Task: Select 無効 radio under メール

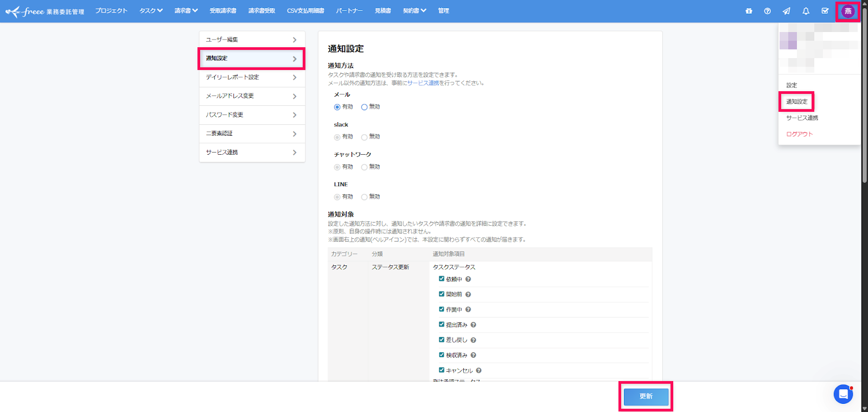Action: click(365, 107)
